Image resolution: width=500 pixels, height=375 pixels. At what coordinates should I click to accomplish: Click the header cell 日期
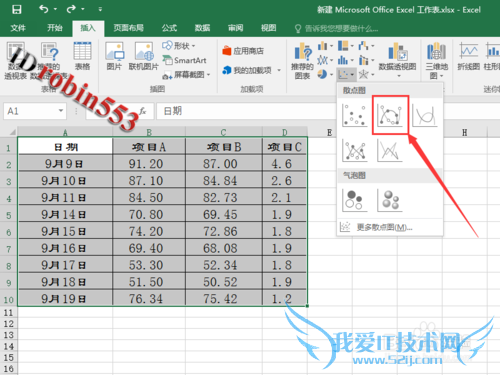click(65, 147)
